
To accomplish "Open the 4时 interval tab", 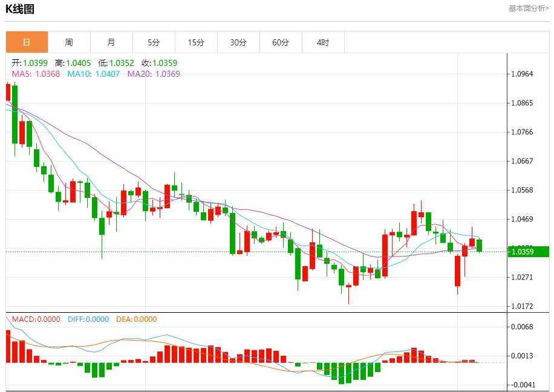I will [324, 42].
